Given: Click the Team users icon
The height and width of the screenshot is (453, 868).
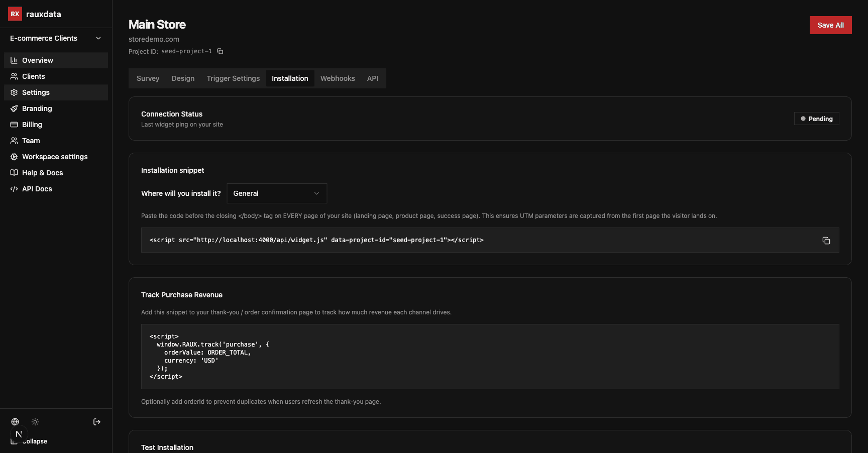Looking at the screenshot, I should click(14, 141).
